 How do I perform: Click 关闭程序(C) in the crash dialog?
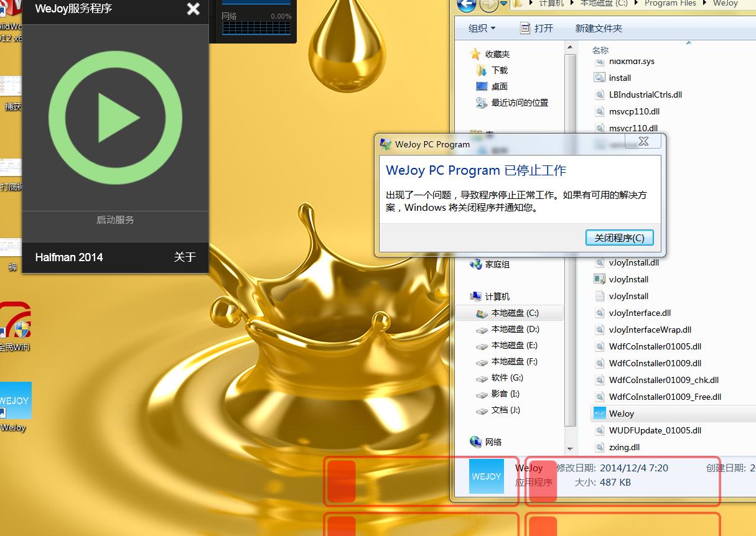(x=620, y=238)
